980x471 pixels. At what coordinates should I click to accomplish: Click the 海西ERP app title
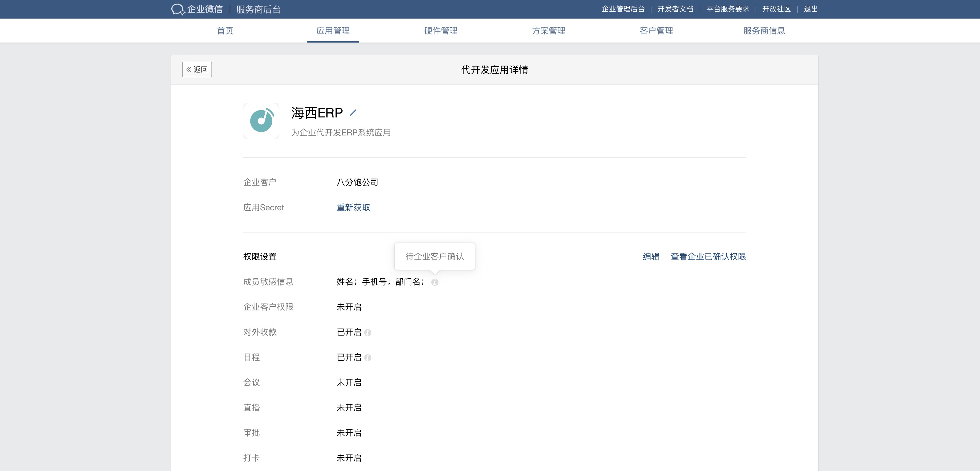pos(317,113)
